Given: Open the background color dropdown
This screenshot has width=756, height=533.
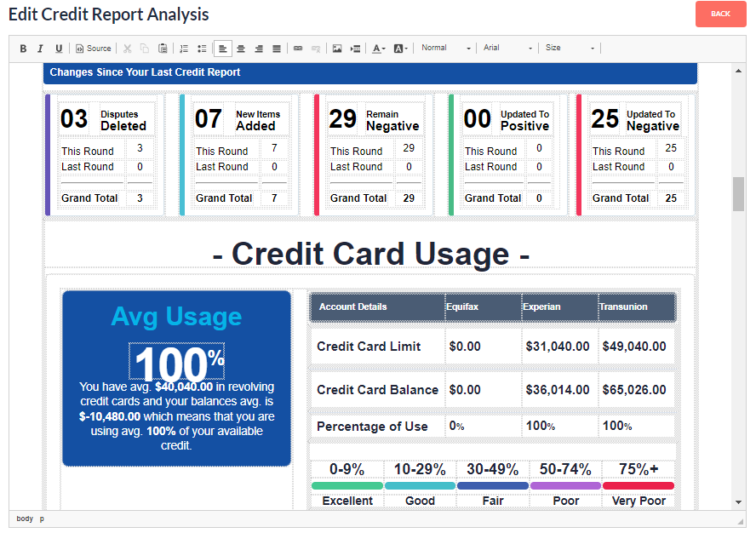Looking at the screenshot, I should coord(401,49).
